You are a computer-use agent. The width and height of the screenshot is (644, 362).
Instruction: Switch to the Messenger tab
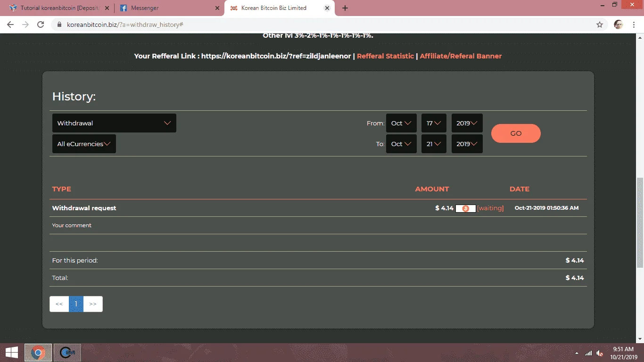tap(169, 8)
